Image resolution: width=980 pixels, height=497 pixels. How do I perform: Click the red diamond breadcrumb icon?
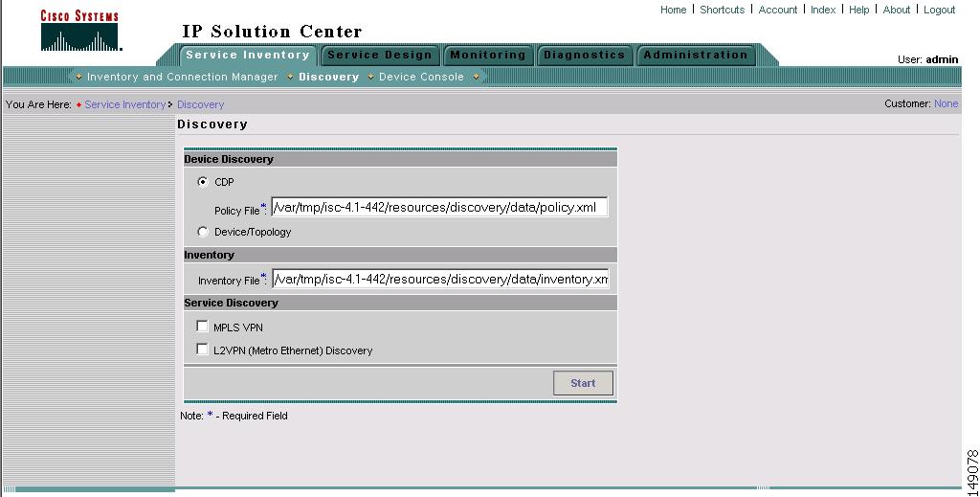[78, 105]
